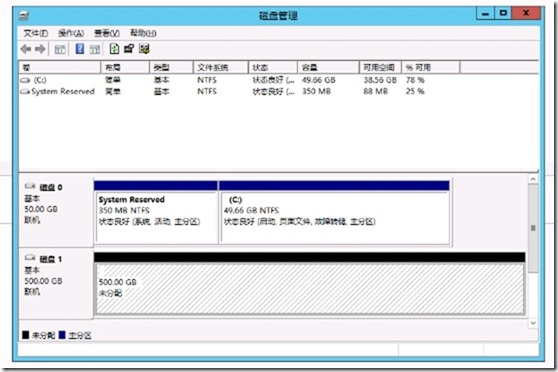Click the System Reserved row status cell

[273, 91]
